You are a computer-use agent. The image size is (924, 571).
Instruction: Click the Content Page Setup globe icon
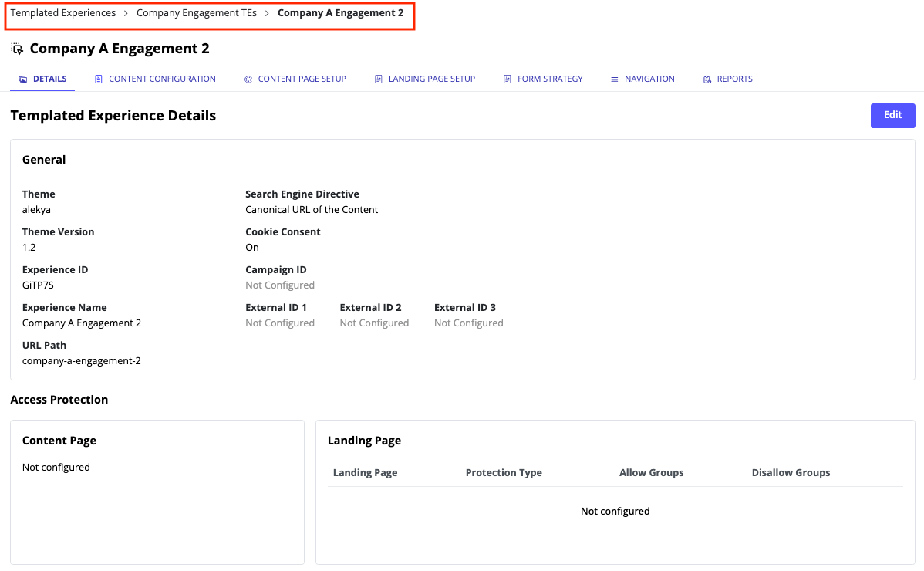[x=248, y=78]
